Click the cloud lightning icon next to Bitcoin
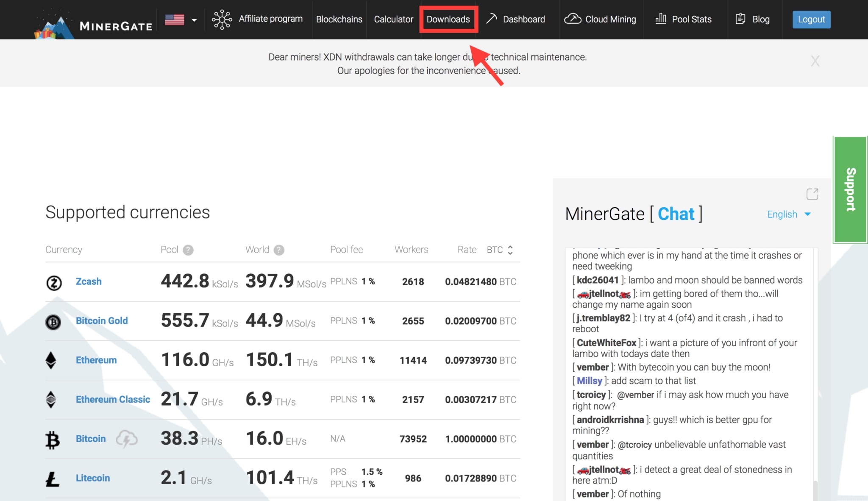The width and height of the screenshot is (868, 501). [x=127, y=439]
